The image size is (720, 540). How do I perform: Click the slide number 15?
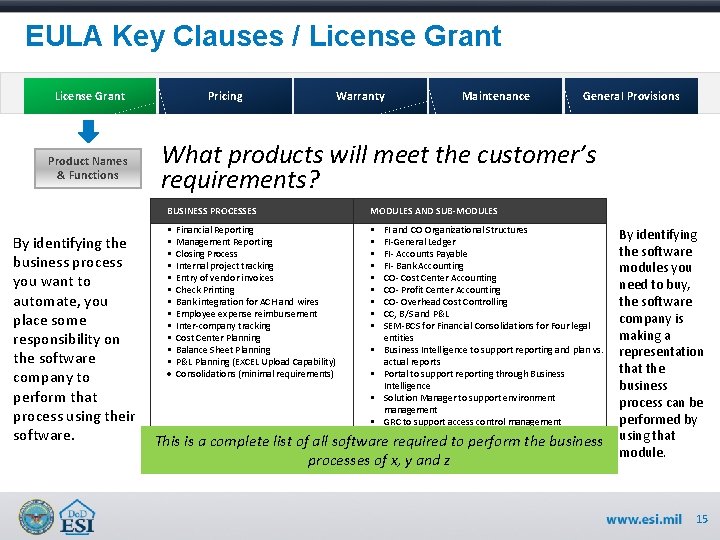(702, 519)
